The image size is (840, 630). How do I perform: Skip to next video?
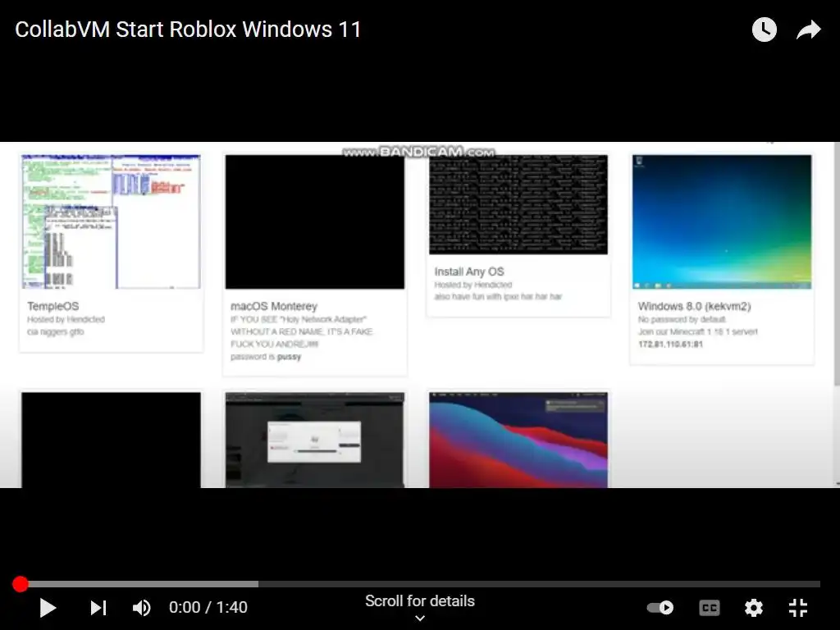coord(98,608)
